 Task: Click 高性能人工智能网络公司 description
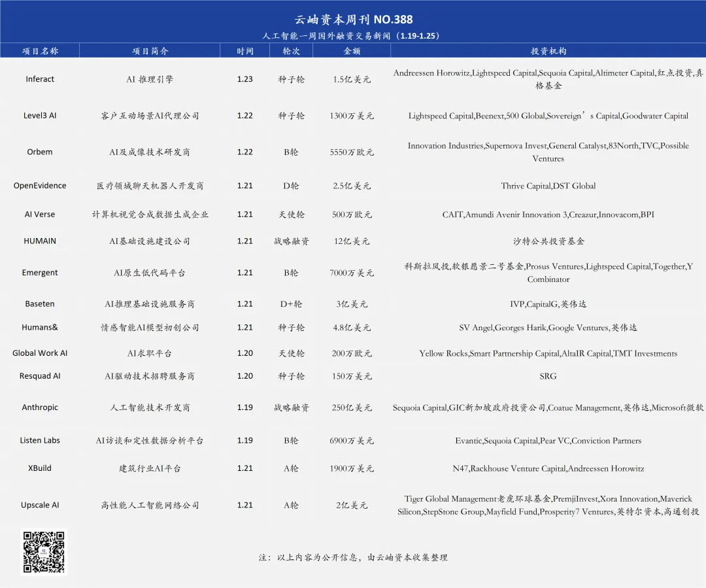coord(150,505)
